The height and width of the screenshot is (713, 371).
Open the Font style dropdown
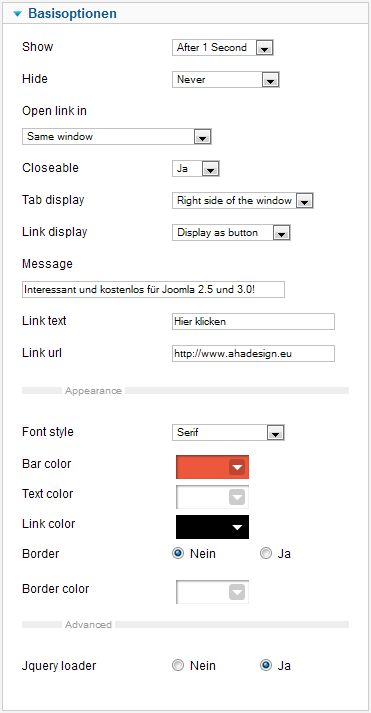point(228,432)
